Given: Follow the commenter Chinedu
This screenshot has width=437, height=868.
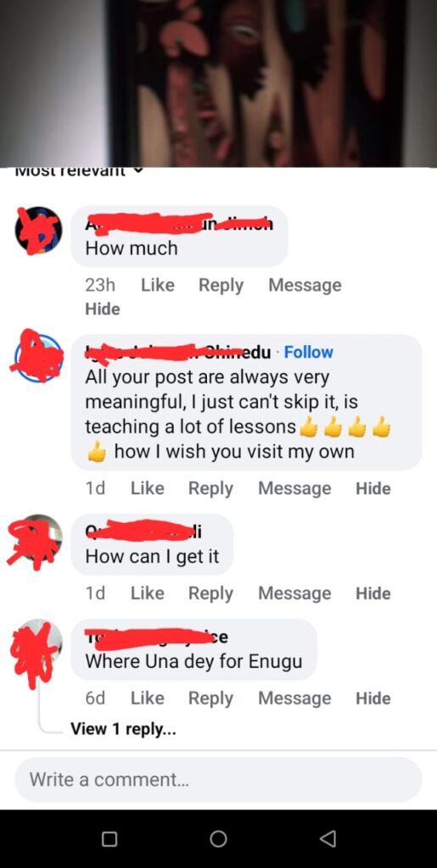Looking at the screenshot, I should click(x=309, y=352).
